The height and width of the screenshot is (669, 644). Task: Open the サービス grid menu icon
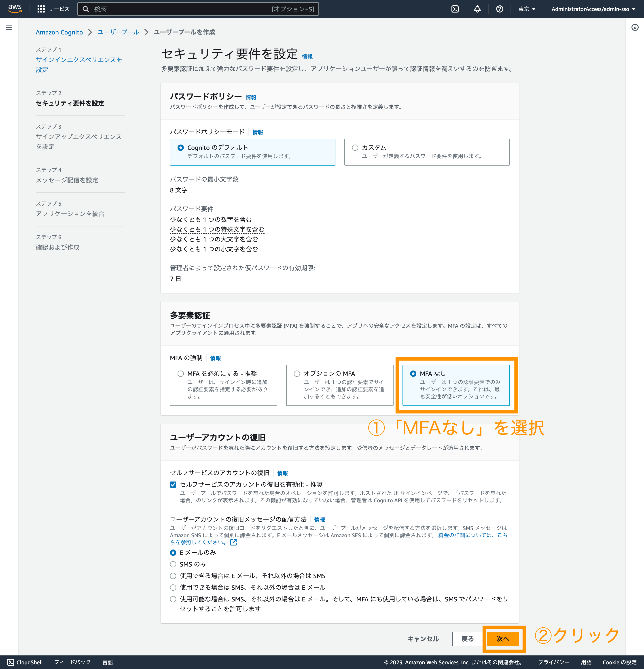(41, 9)
